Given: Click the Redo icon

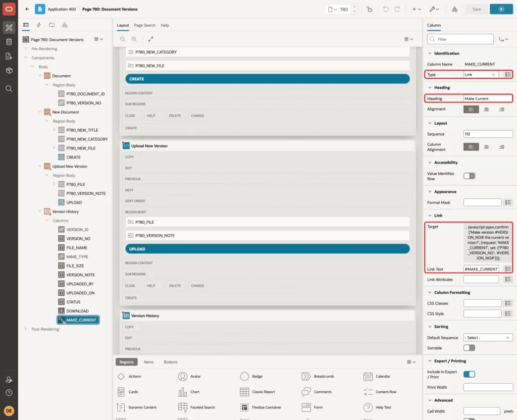Looking at the screenshot, I should coord(397,9).
